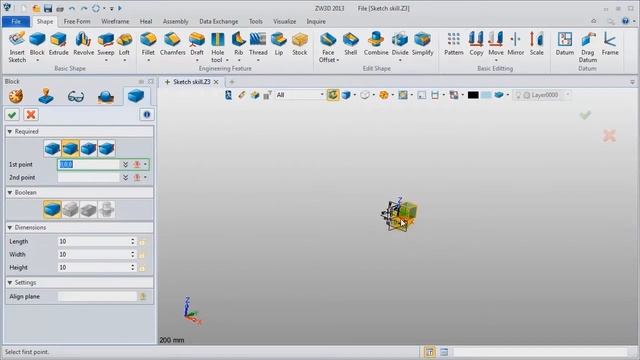The width and height of the screenshot is (640, 360).
Task: Open the block command info button
Action: [x=147, y=115]
